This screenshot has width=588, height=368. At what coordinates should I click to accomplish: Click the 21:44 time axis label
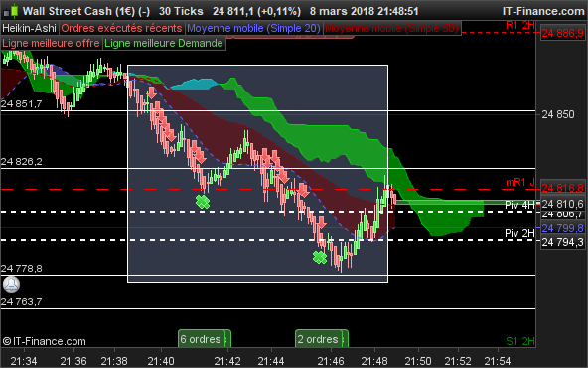click(271, 361)
